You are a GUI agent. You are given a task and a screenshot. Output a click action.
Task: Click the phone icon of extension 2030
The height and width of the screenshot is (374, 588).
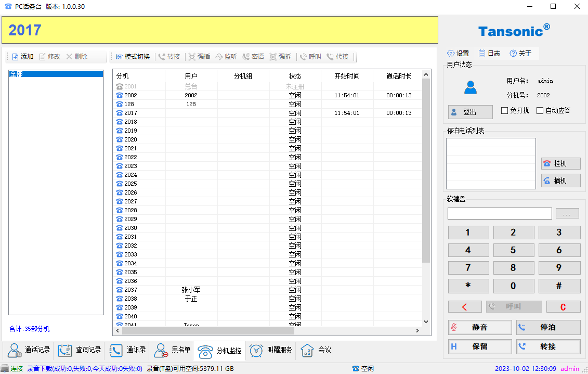point(120,228)
